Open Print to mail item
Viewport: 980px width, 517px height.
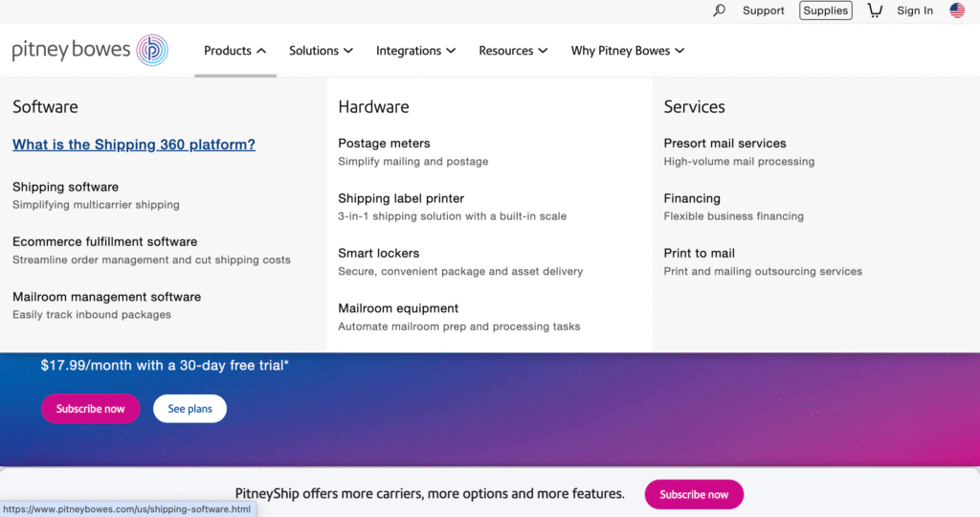click(x=700, y=253)
